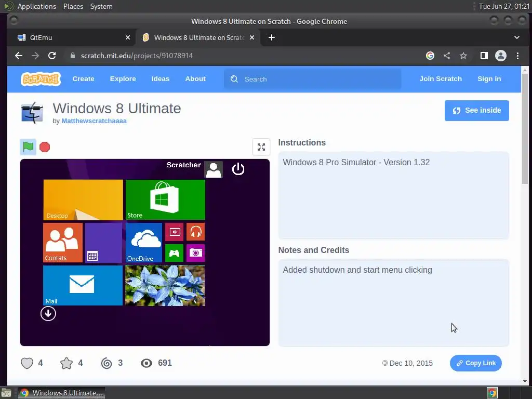Reload the page

(52, 56)
